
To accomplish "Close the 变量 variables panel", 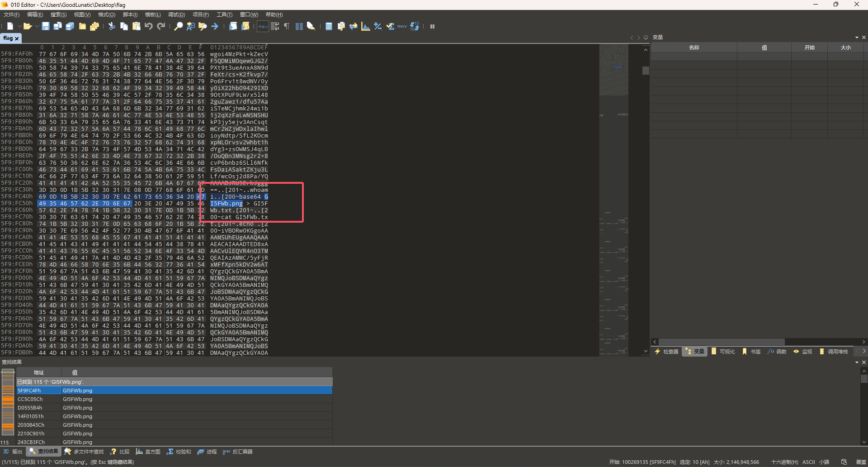I will pyautogui.click(x=864, y=38).
